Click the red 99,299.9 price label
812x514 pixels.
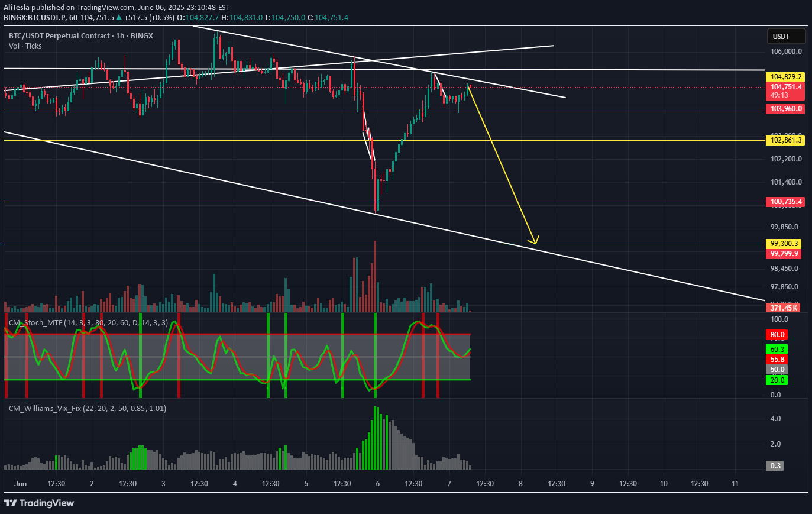tap(784, 254)
